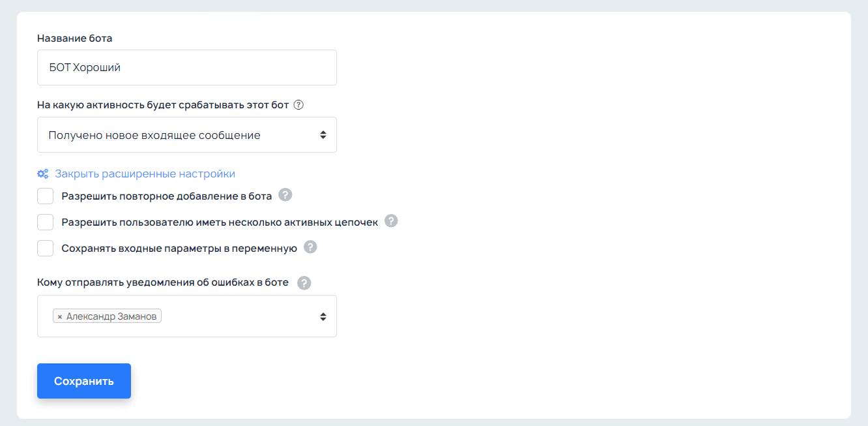
Task: Select the Александр Заманов tag
Action: 111,316
